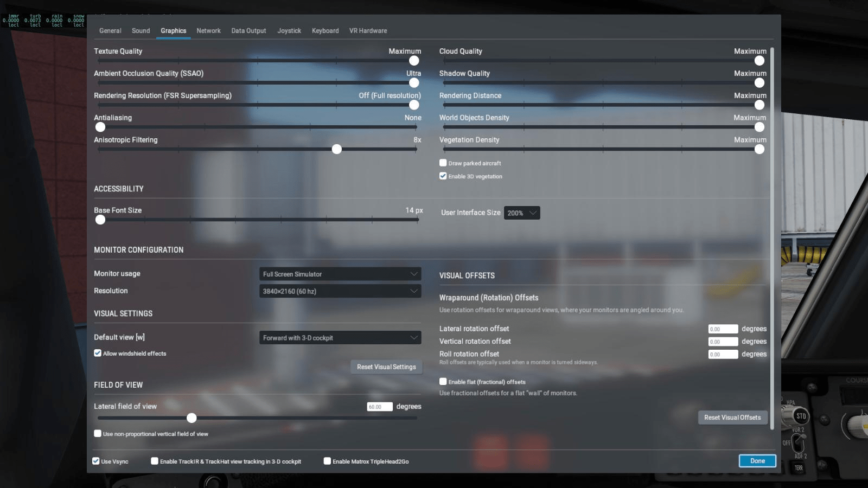Enable flat fractional offsets

(x=443, y=382)
